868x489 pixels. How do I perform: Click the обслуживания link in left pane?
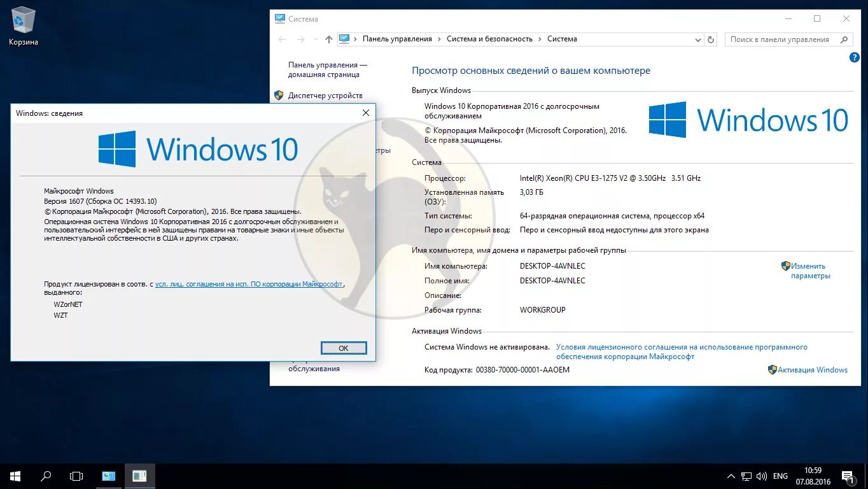314,369
